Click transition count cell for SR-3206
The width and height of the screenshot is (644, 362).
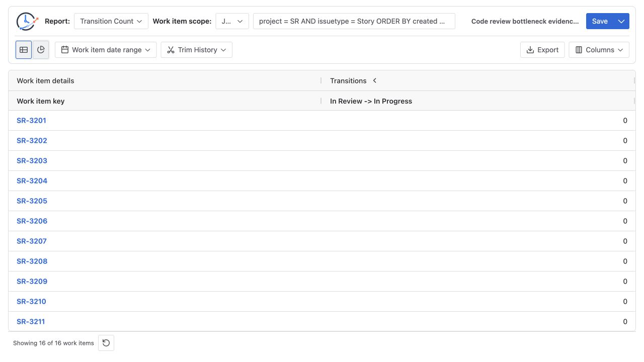pos(478,221)
